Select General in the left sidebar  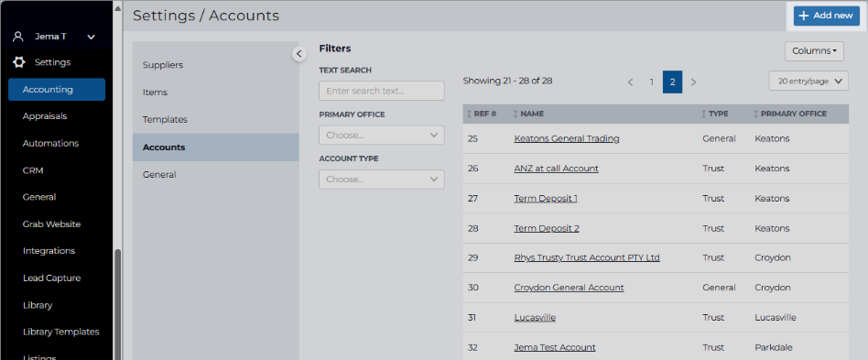39,197
